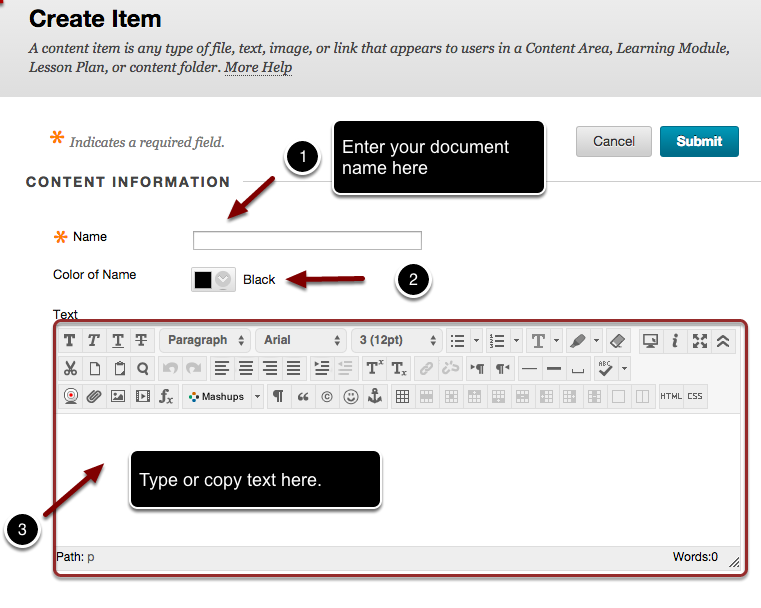This screenshot has width=761, height=608.
Task: Click the Redo arrow icon
Action: pos(194,369)
